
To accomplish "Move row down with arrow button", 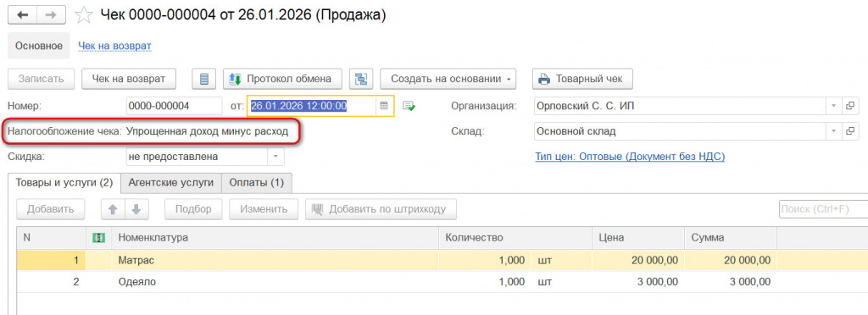I will click(136, 209).
